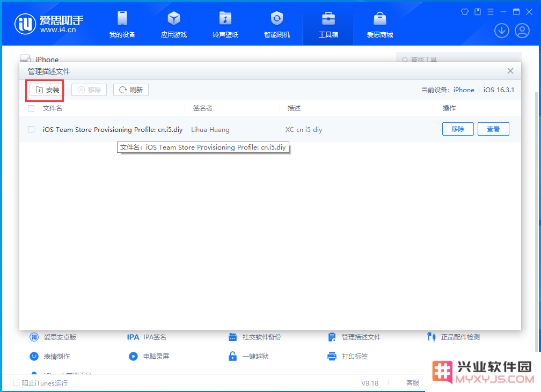Image resolution: width=541 pixels, height=392 pixels.
Task: Switch to the 铃声壁纸 tab
Action: (225, 24)
